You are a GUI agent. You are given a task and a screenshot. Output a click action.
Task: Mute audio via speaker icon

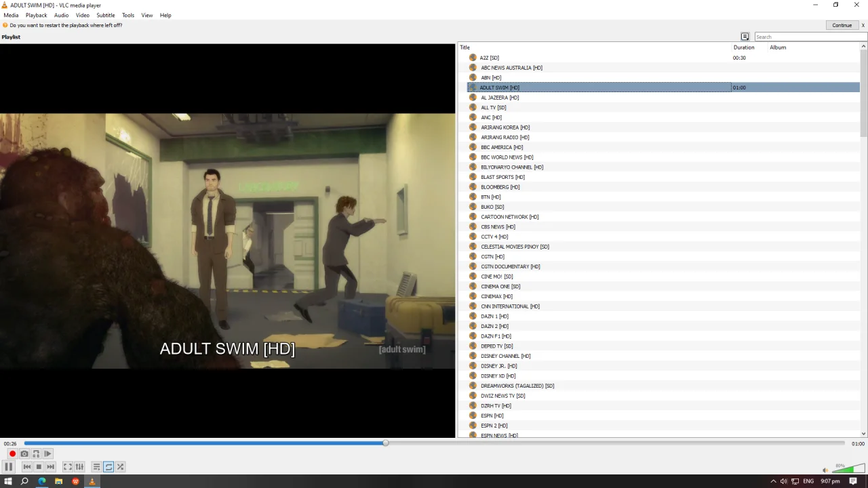pos(825,470)
